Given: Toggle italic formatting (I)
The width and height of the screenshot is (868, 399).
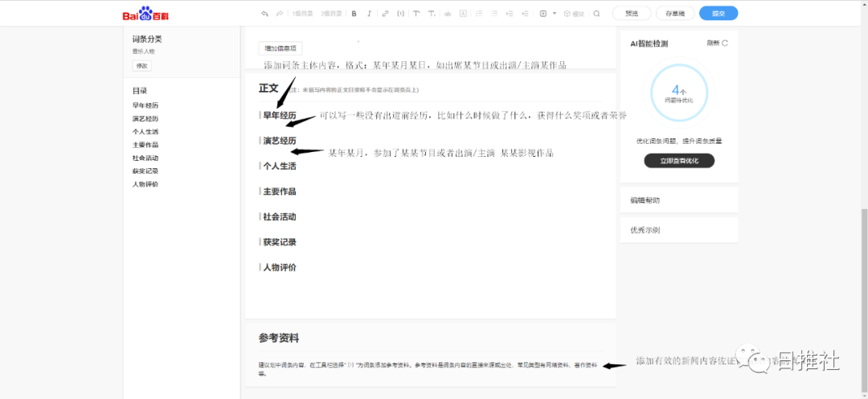Looking at the screenshot, I should [369, 14].
